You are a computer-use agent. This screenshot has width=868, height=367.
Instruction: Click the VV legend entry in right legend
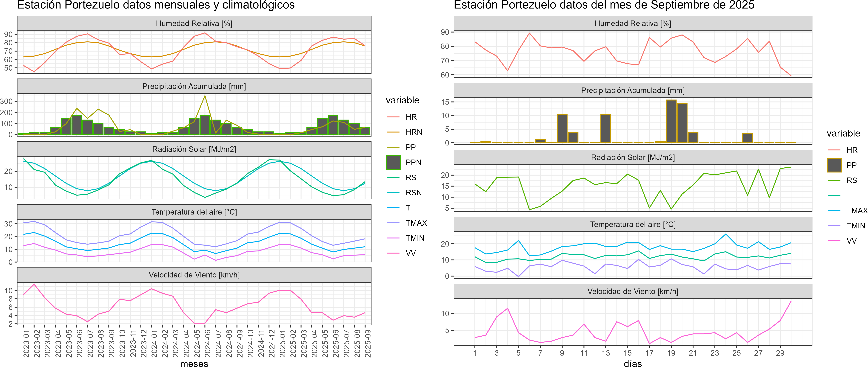click(x=851, y=241)
